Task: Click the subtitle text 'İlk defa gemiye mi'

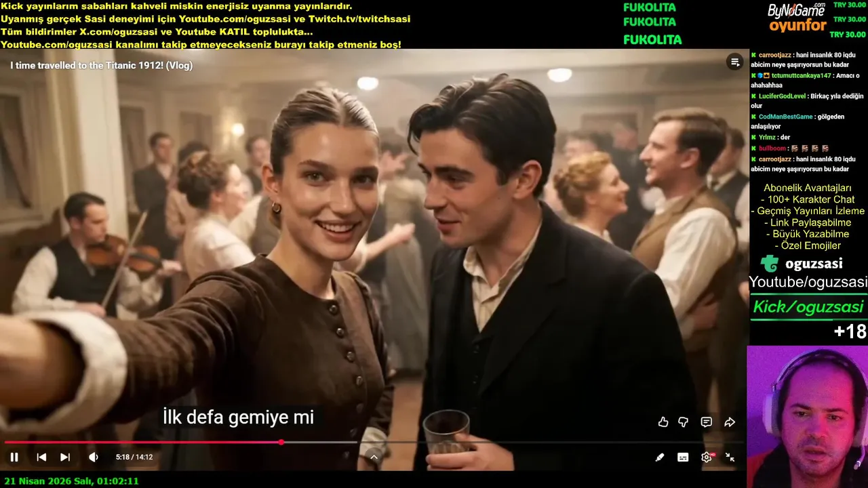Action: click(x=238, y=417)
